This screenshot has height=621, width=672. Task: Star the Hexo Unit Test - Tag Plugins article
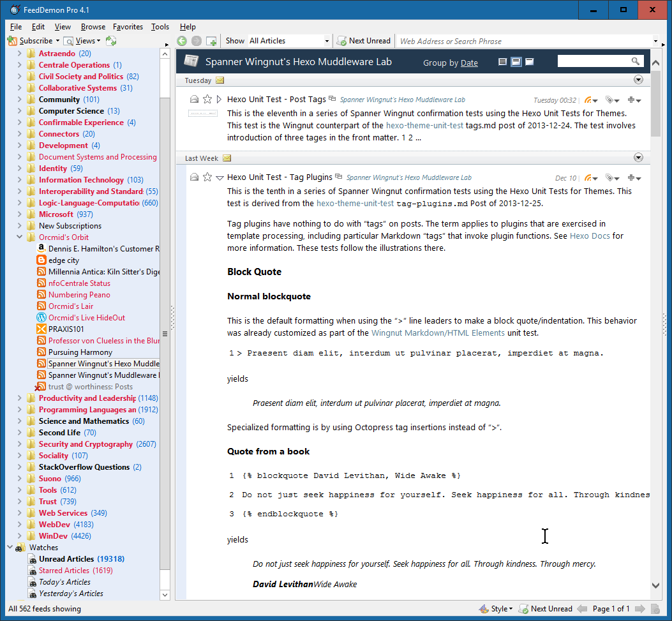[x=207, y=177]
